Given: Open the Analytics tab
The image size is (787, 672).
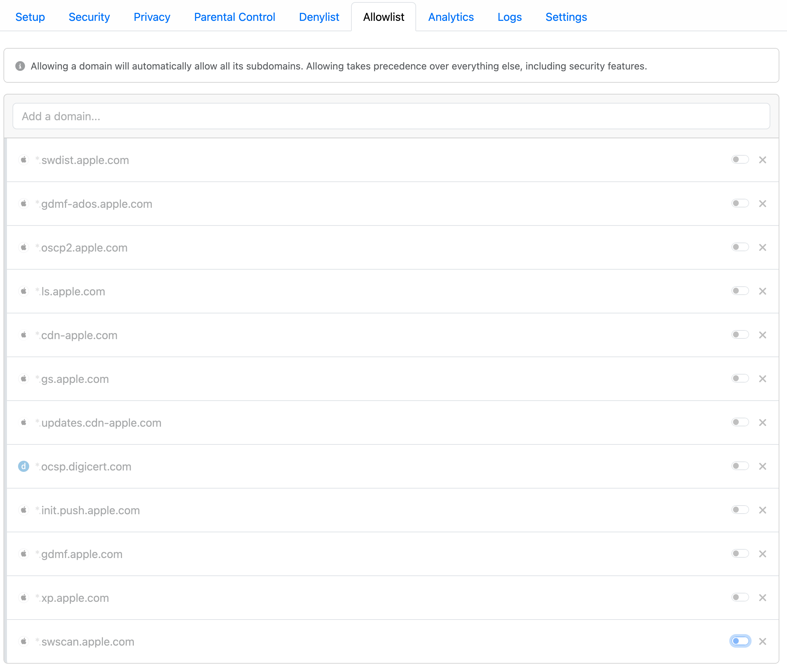Looking at the screenshot, I should (x=451, y=17).
